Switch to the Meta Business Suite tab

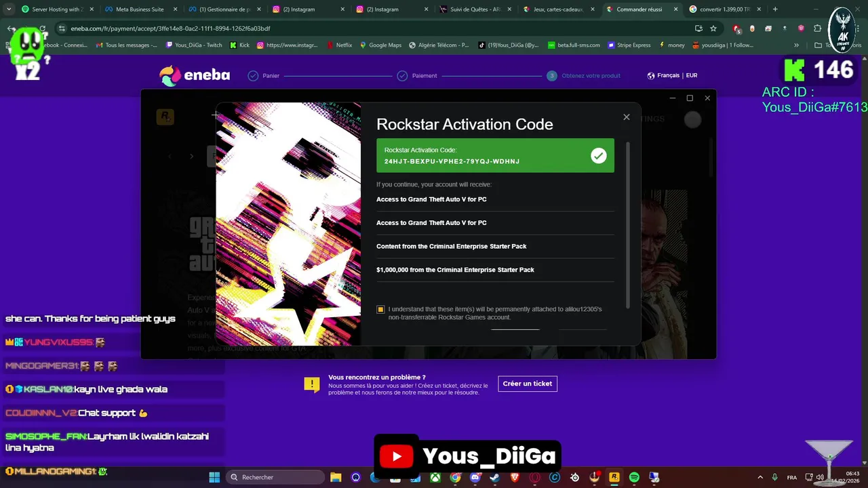click(x=140, y=9)
